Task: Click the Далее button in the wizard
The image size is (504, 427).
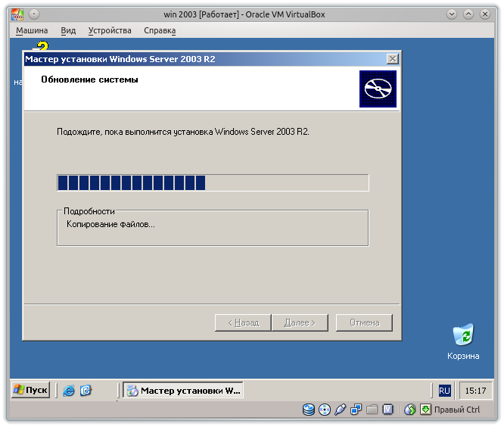Action: pos(300,323)
